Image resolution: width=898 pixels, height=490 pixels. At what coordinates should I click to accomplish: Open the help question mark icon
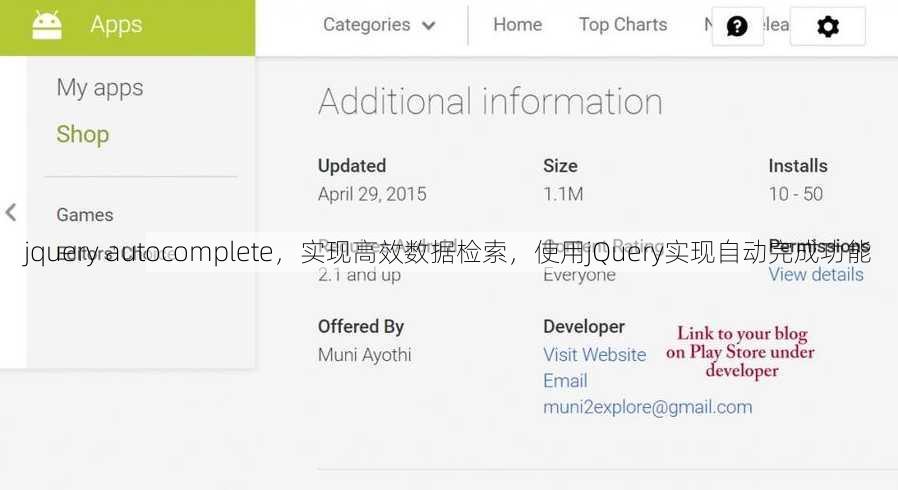[x=737, y=26]
